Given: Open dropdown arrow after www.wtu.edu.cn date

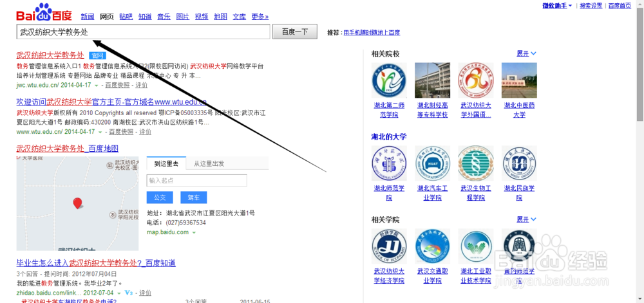Looking at the screenshot, I should tap(100, 133).
